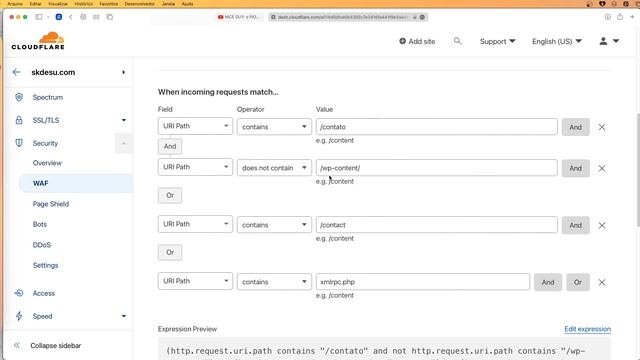Click the Safari tab overview icon
The width and height of the screenshot is (640, 360).
click(109, 17)
